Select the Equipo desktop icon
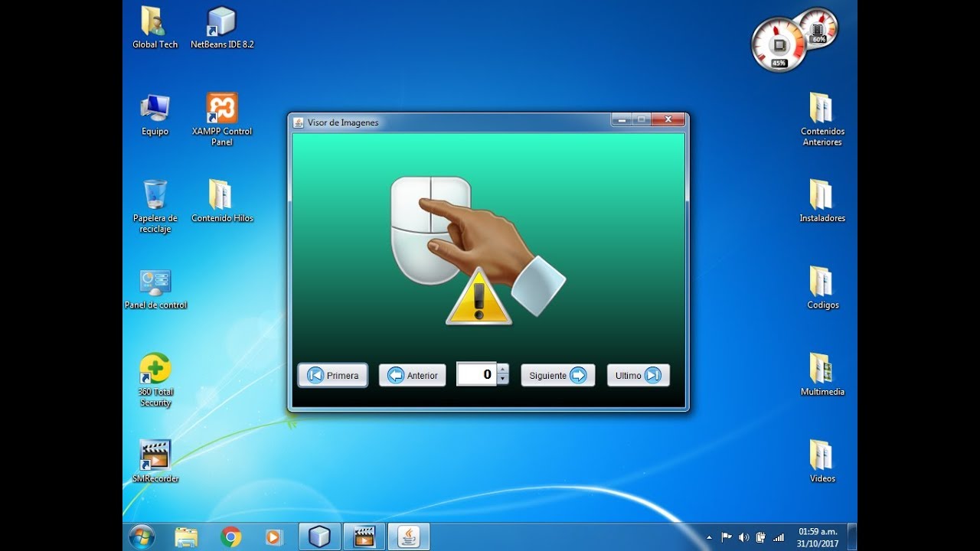 155,115
